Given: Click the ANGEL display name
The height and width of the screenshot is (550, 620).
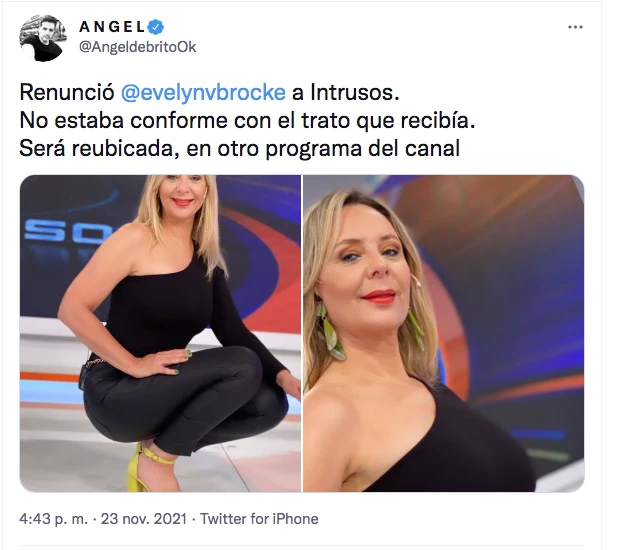Looking at the screenshot, I should pos(112,27).
